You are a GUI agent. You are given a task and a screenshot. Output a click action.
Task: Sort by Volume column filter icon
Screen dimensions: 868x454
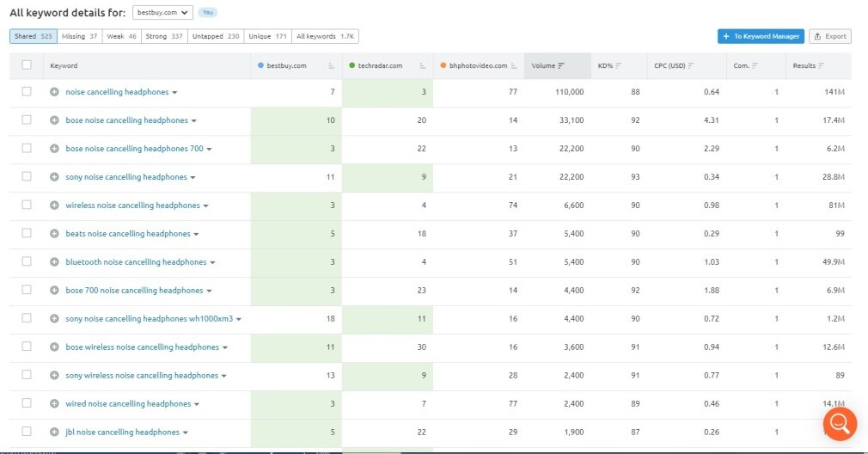coord(561,66)
